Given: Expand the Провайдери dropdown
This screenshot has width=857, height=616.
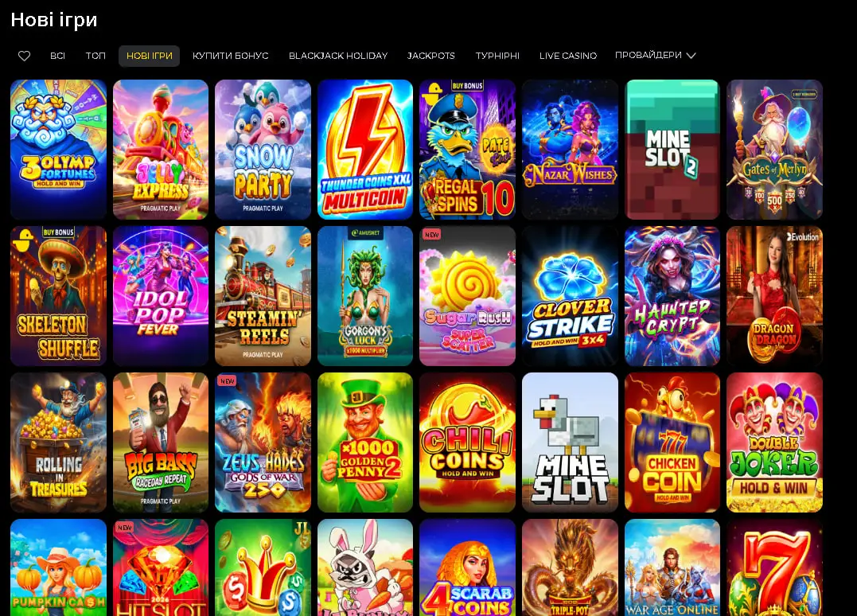Looking at the screenshot, I should [x=655, y=55].
